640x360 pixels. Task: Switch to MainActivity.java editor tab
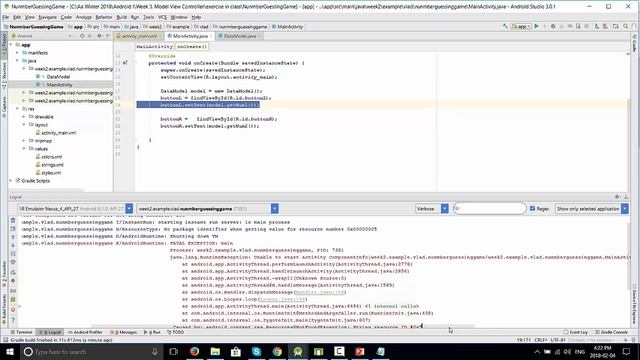click(189, 36)
